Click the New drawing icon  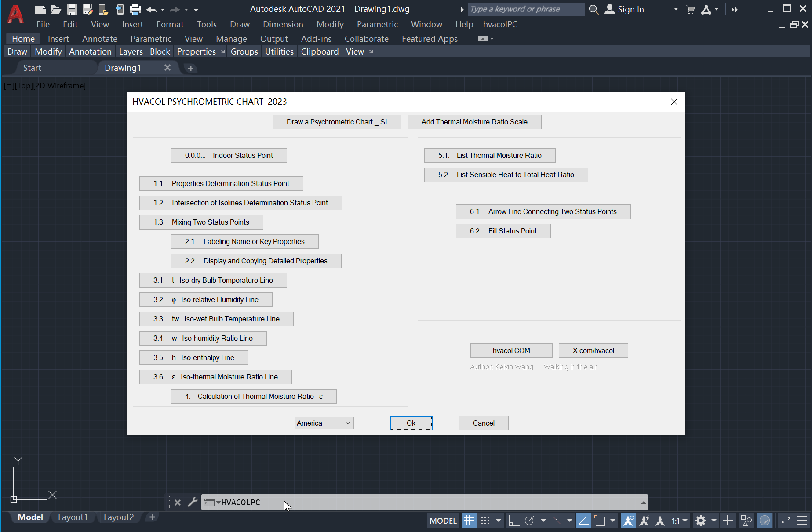(x=40, y=9)
